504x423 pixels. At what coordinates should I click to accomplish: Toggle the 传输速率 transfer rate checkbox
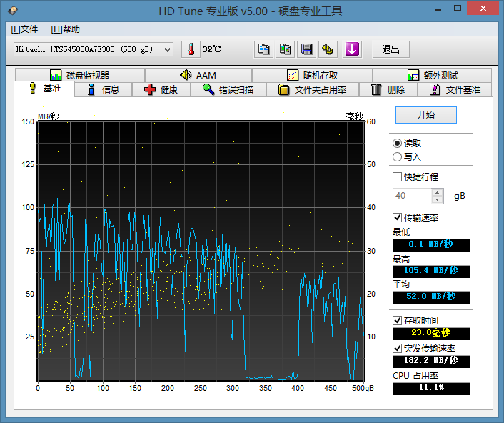coord(398,217)
